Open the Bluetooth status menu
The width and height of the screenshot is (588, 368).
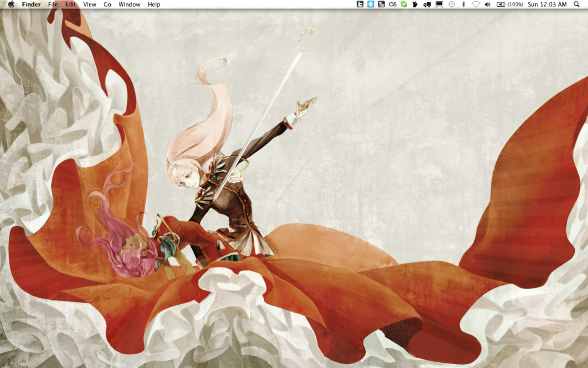click(x=463, y=5)
